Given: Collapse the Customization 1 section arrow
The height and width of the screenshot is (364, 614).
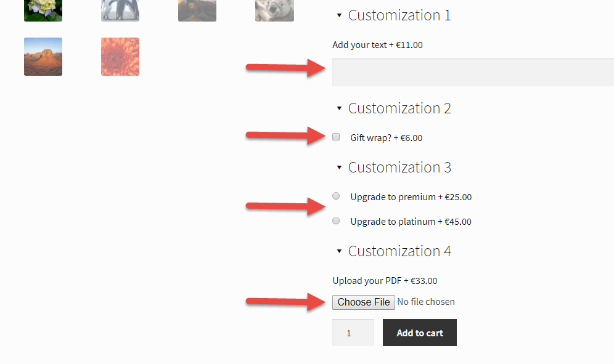Looking at the screenshot, I should (339, 15).
